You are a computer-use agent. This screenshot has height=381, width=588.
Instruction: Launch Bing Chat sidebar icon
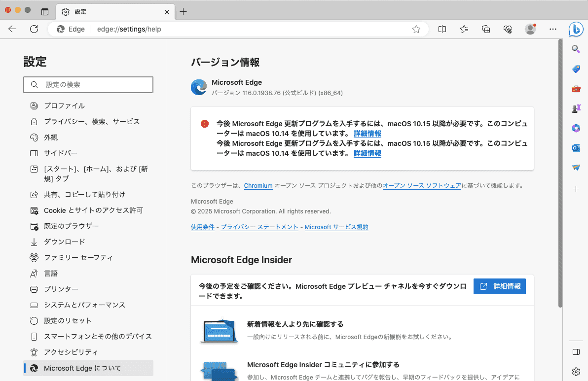(x=576, y=29)
